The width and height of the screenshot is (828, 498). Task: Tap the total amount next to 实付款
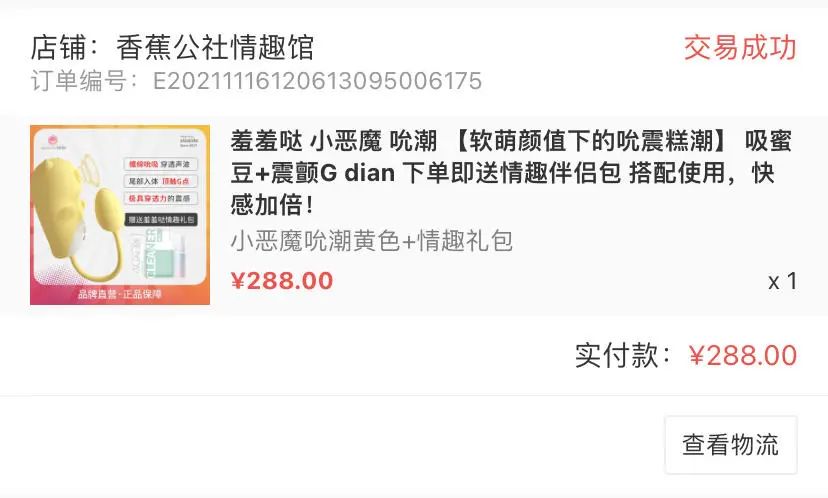point(743,355)
